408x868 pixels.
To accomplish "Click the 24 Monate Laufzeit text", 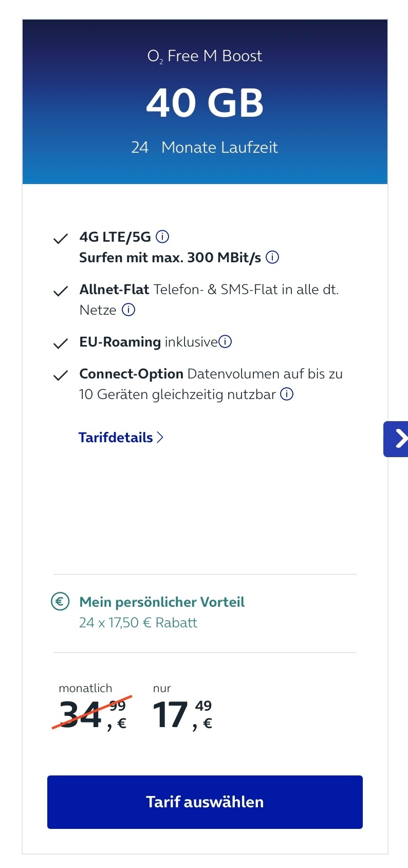I will [x=205, y=148].
